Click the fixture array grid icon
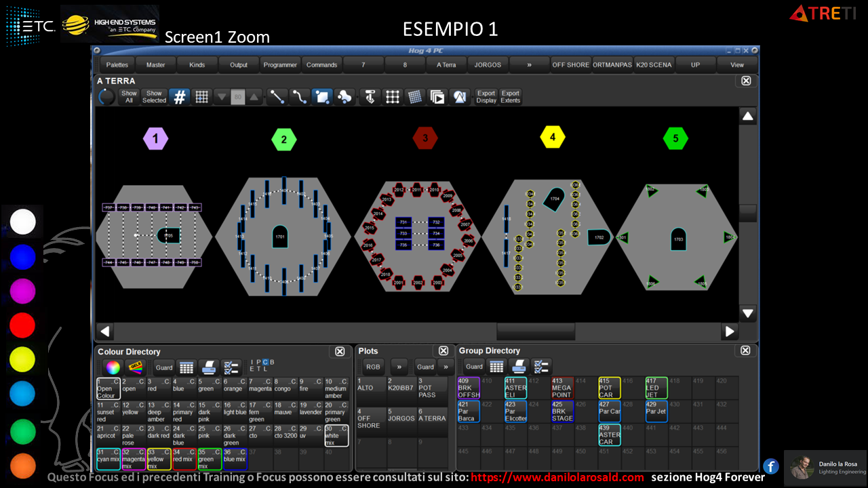This screenshot has height=488, width=868. (393, 97)
